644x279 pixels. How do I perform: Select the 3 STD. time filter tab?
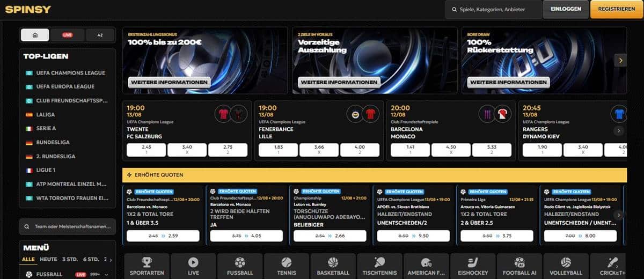click(70, 259)
